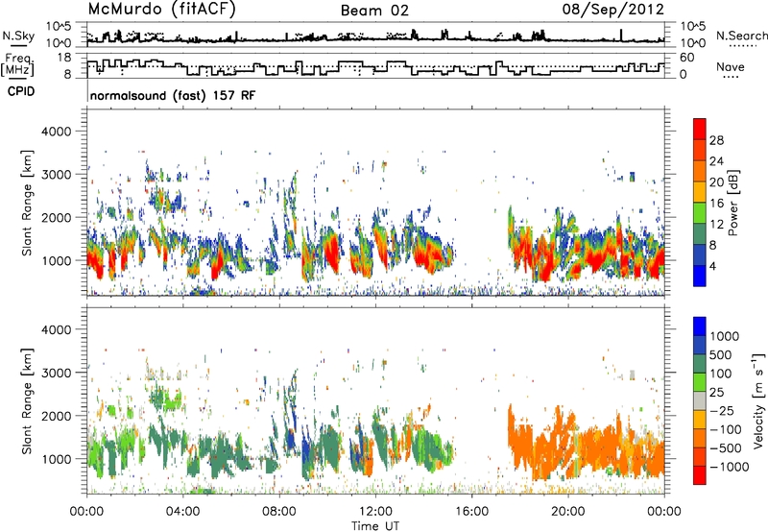Click the 12:00 time tick label
768x532 pixels.
(x=375, y=512)
